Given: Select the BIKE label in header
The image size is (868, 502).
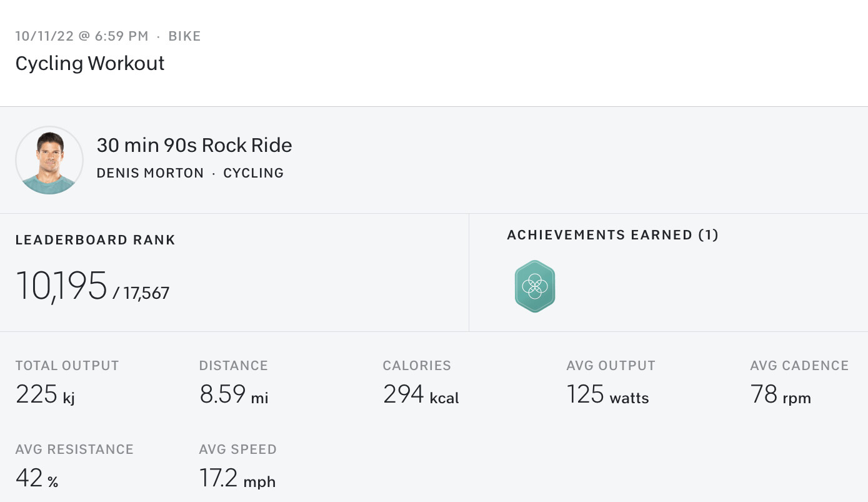Looking at the screenshot, I should (185, 36).
